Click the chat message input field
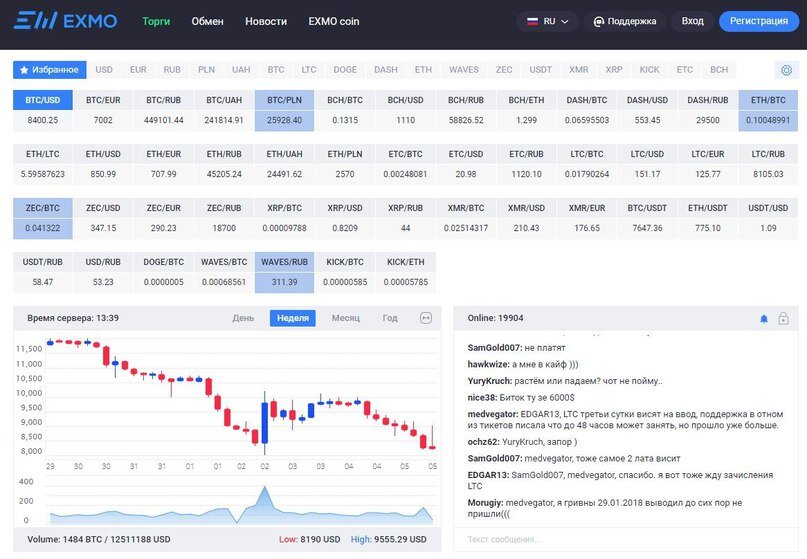This screenshot has width=807, height=559. (625, 539)
